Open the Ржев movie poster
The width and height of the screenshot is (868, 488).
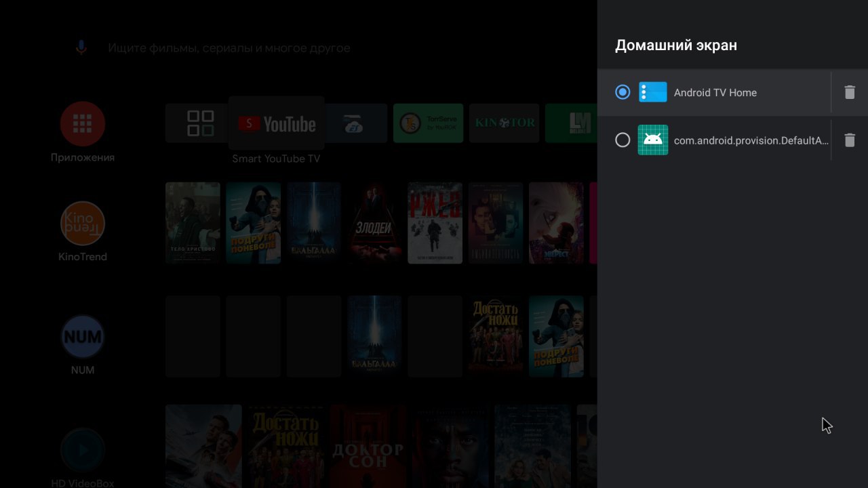[435, 223]
